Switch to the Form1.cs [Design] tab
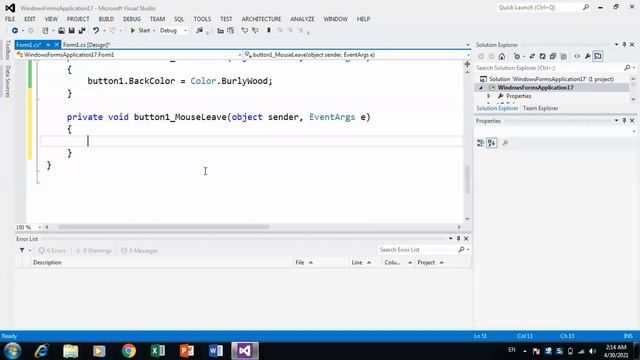 point(87,45)
